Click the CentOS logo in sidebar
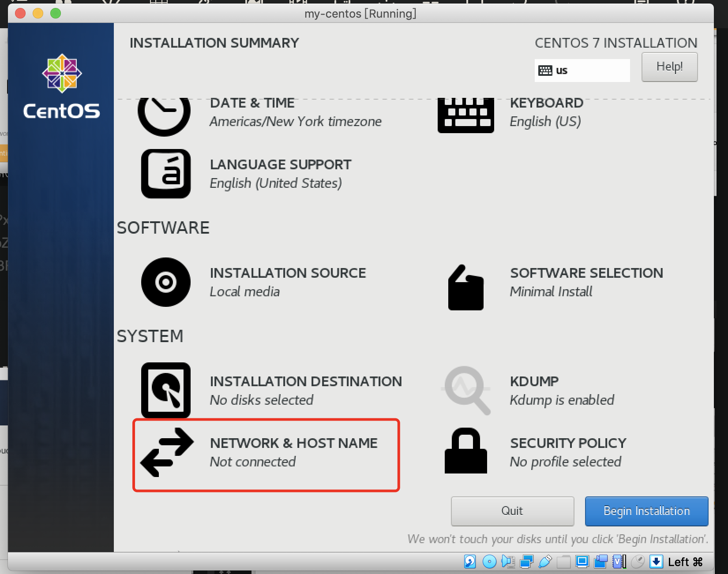 tap(62, 87)
